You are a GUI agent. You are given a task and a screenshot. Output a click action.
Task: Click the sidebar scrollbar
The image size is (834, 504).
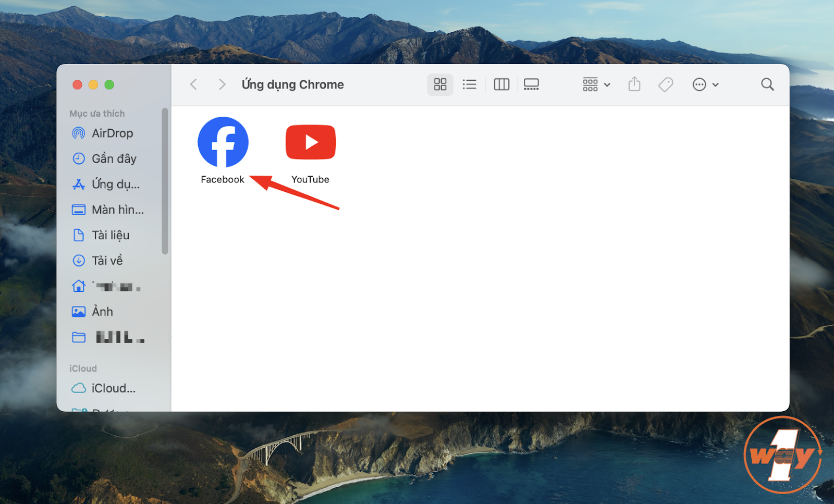tap(165, 181)
